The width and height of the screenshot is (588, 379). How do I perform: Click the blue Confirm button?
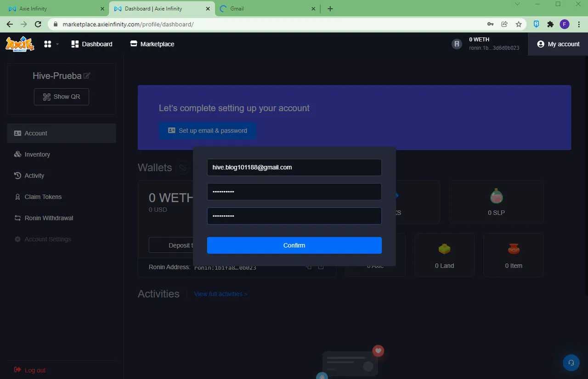point(294,245)
